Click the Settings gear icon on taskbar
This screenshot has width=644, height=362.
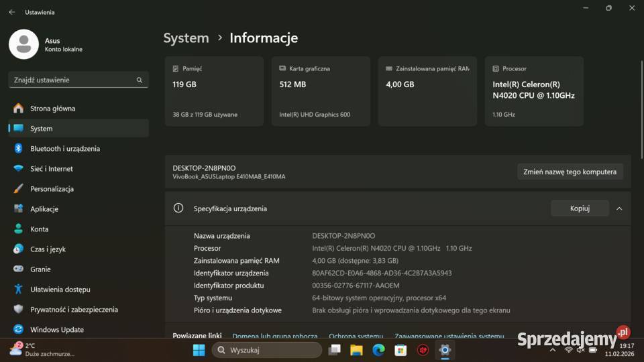[x=445, y=350]
